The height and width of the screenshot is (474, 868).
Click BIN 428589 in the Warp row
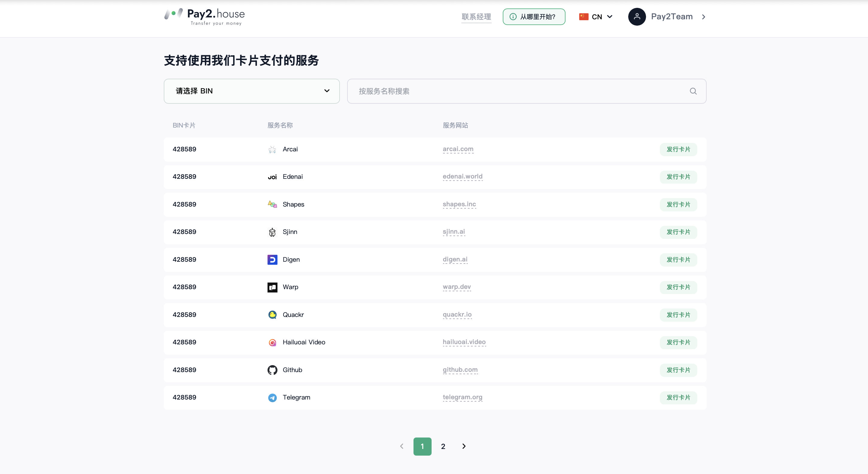pyautogui.click(x=184, y=287)
